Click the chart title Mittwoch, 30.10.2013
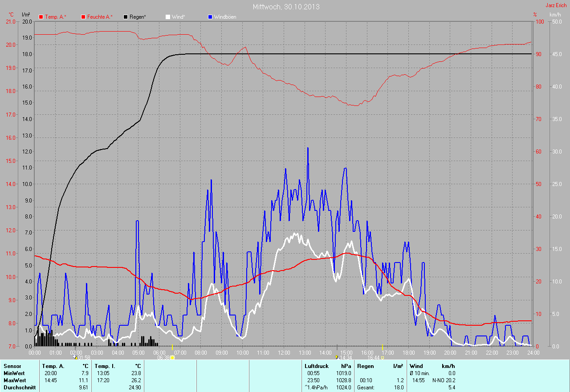 click(286, 7)
